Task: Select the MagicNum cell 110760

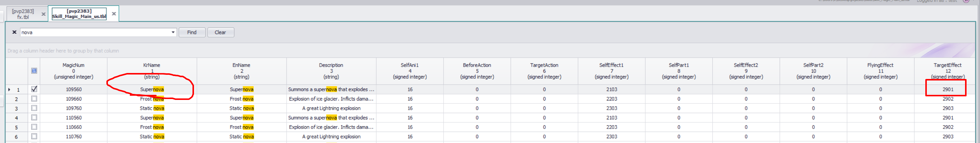Action: (x=74, y=136)
